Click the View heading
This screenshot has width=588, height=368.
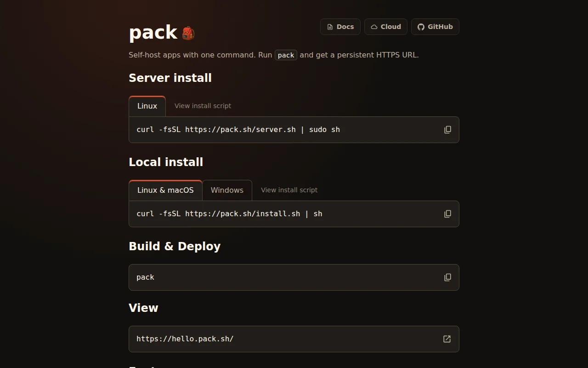click(x=143, y=308)
